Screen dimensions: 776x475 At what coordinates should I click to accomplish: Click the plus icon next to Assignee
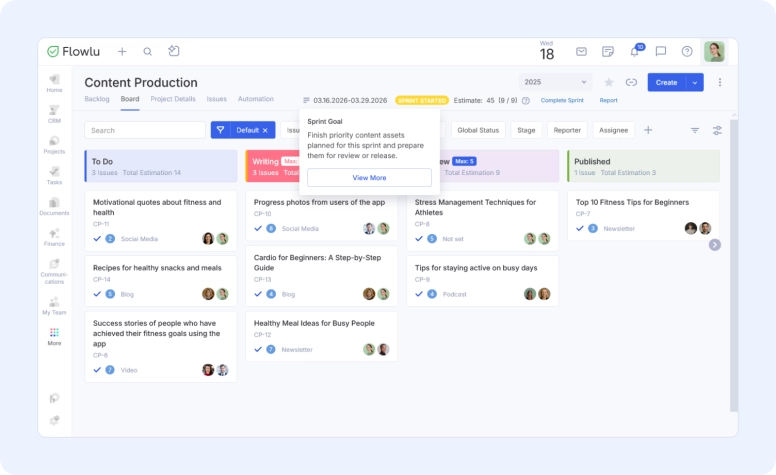pos(648,130)
